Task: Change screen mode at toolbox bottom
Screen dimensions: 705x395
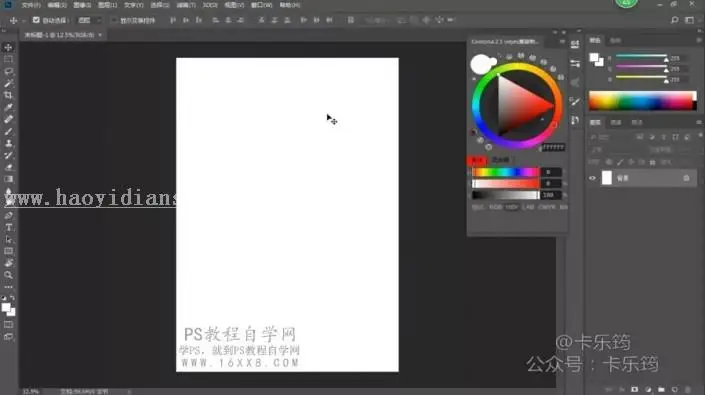Action: (x=8, y=337)
